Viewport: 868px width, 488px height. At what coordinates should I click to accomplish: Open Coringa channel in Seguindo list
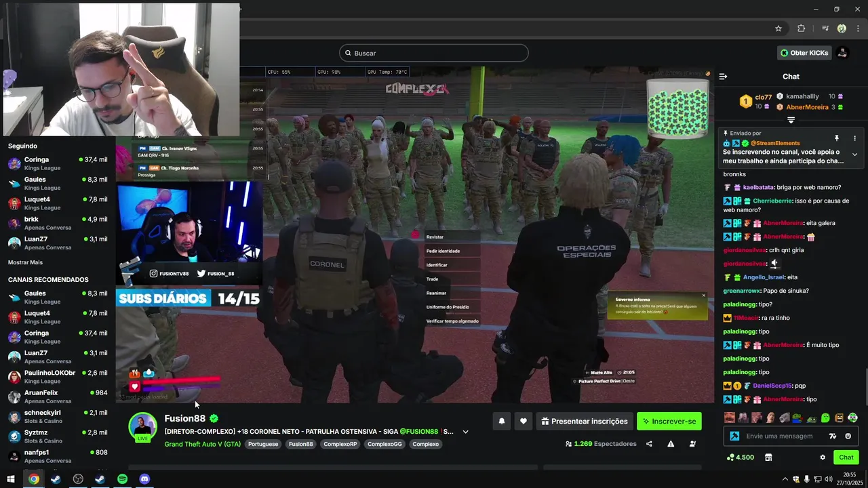58,163
